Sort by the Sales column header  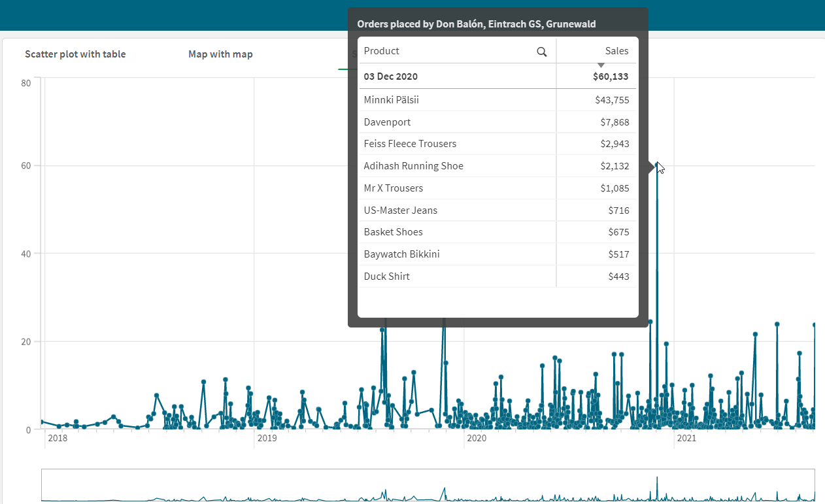(616, 51)
